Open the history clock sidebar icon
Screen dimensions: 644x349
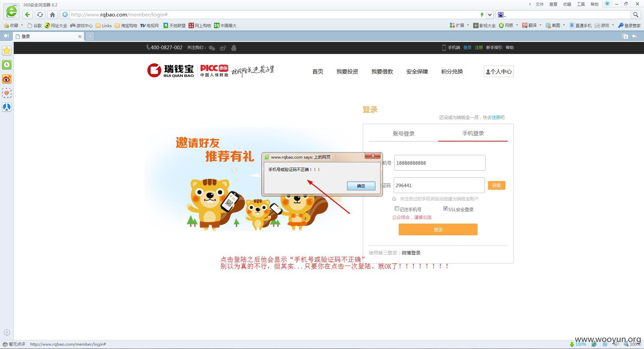7,65
